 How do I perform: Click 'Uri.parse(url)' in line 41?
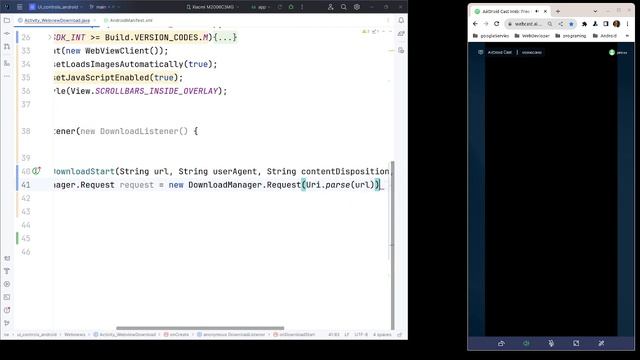340,185
